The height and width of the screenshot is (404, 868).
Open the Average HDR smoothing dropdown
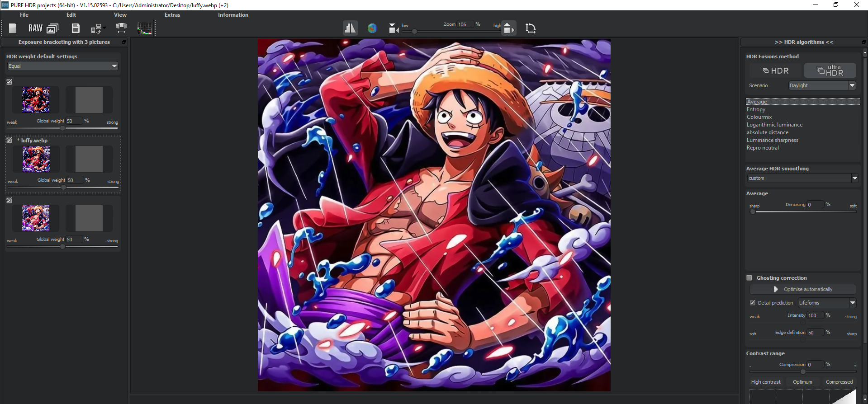tap(802, 178)
